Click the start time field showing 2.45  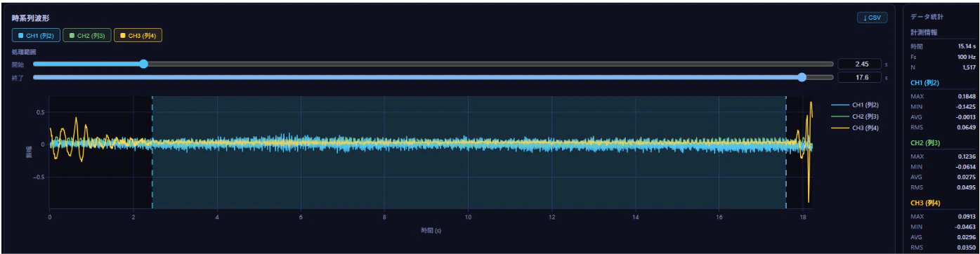[860, 63]
